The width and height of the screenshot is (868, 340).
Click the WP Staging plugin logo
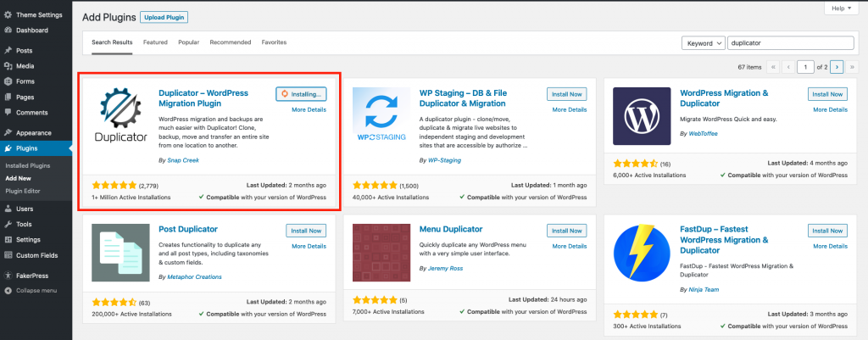tap(381, 115)
